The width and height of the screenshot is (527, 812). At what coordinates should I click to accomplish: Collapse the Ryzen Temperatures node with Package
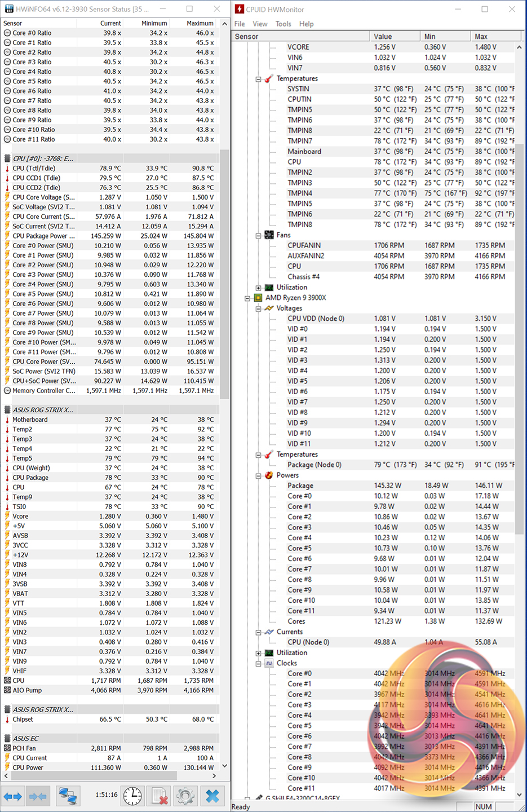(258, 455)
